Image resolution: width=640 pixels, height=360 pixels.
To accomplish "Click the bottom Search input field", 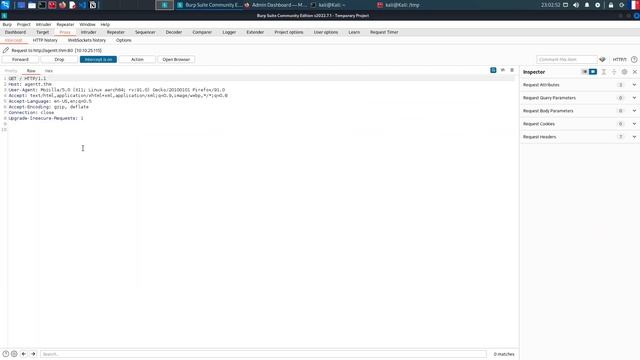I will pyautogui.click(x=263, y=354).
